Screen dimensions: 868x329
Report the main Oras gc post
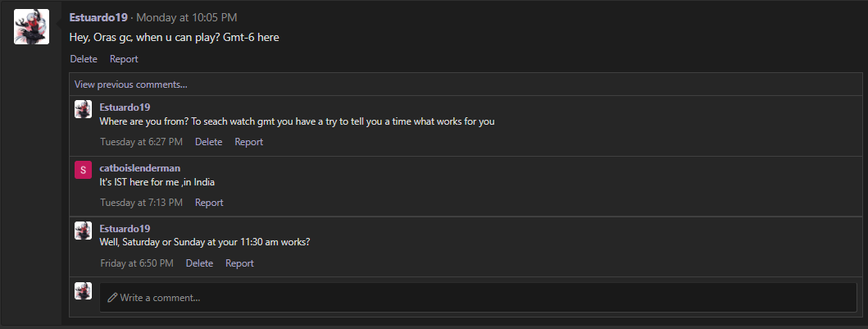(x=124, y=59)
